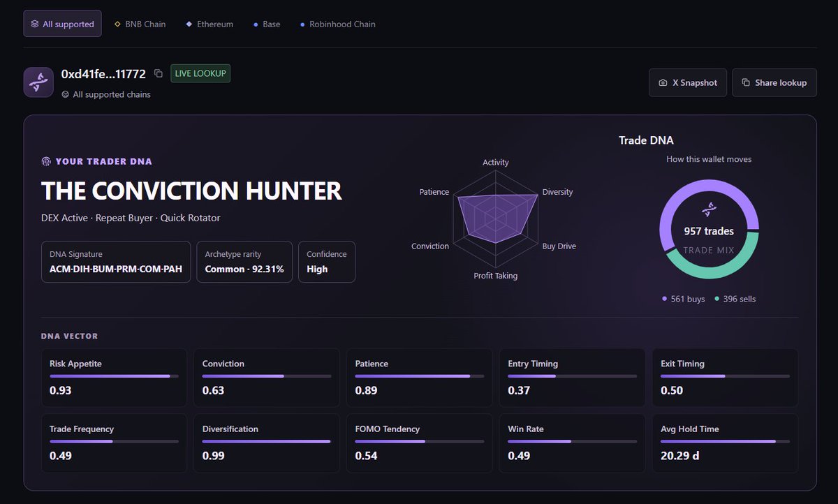The image size is (838, 504).
Task: Switch to BNB Chain filter
Action: point(140,24)
